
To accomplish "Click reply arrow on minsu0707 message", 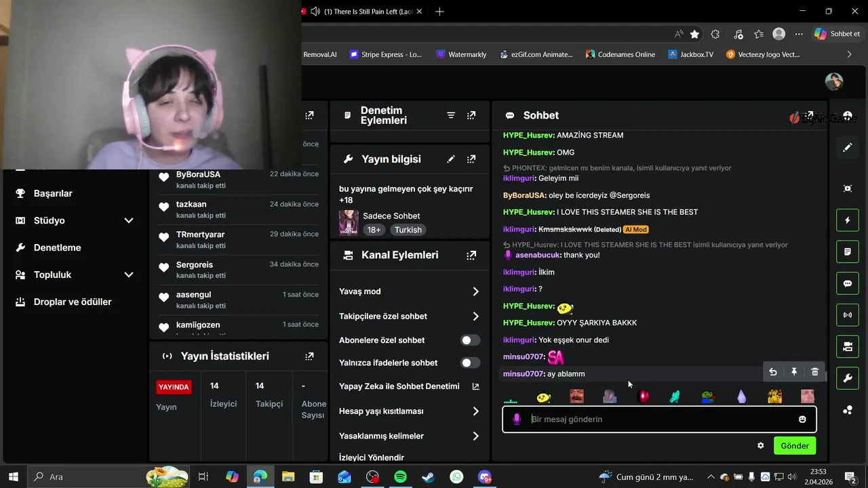I will [772, 371].
